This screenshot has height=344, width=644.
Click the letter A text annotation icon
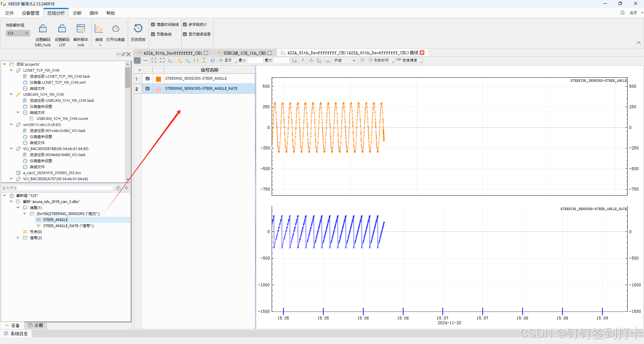click(303, 60)
